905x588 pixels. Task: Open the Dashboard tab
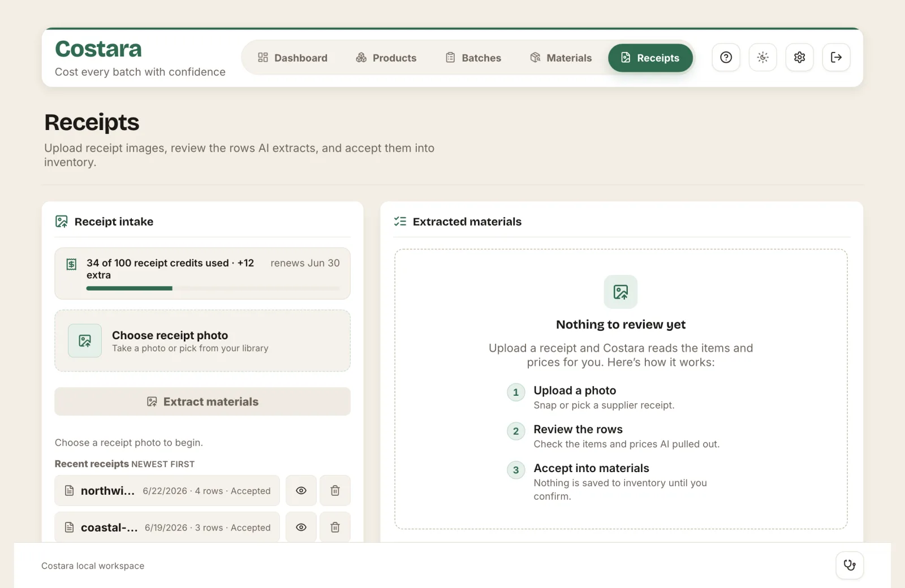[x=292, y=58]
